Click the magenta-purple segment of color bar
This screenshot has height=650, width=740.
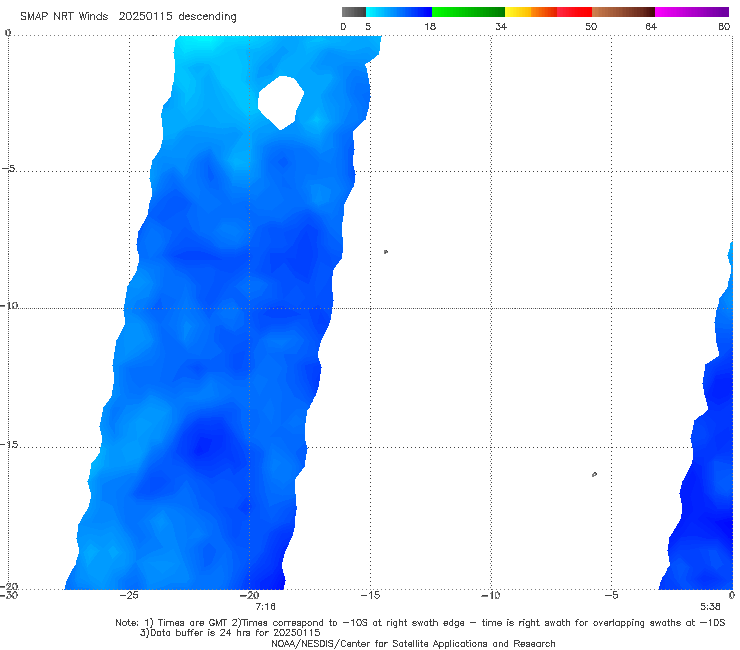click(x=692, y=12)
